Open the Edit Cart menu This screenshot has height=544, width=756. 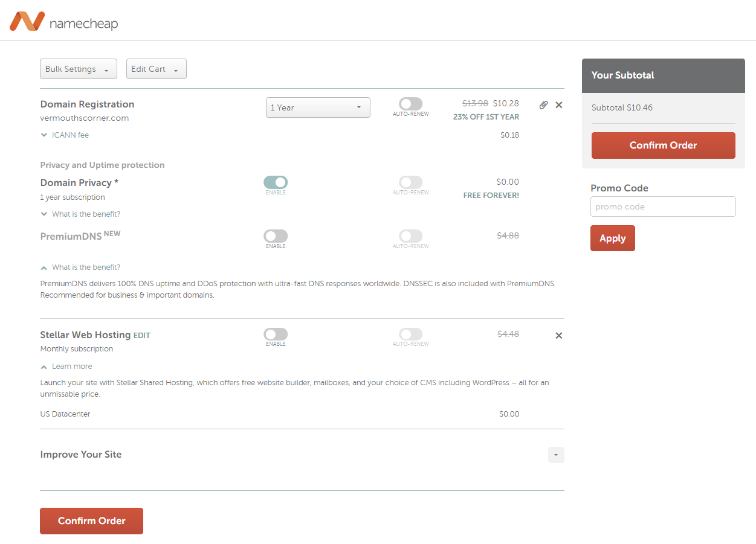156,69
